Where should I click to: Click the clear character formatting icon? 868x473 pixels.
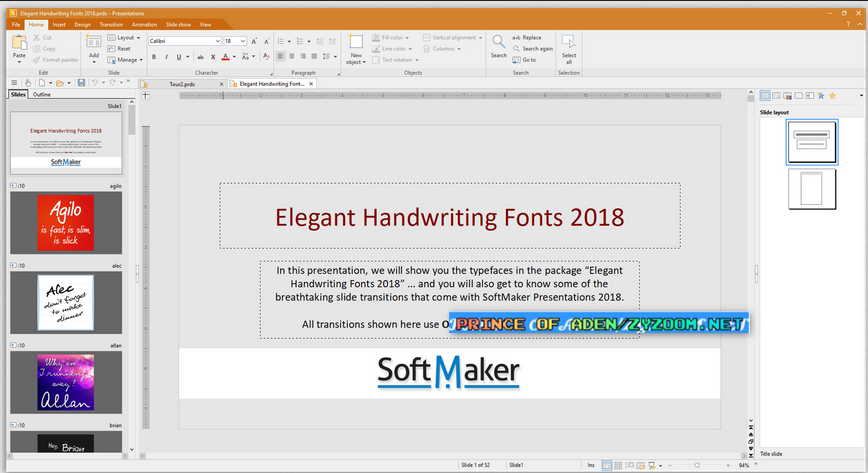point(266,56)
